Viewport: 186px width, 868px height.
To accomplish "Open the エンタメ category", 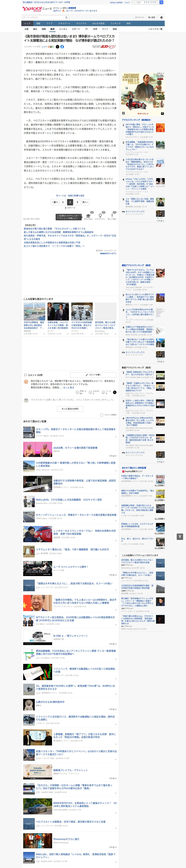I will tap(63, 29).
